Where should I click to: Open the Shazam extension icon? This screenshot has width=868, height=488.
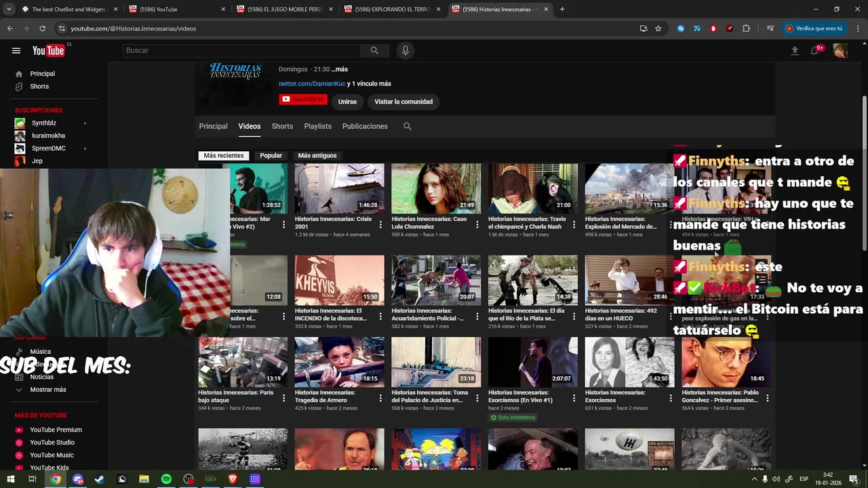(681, 28)
